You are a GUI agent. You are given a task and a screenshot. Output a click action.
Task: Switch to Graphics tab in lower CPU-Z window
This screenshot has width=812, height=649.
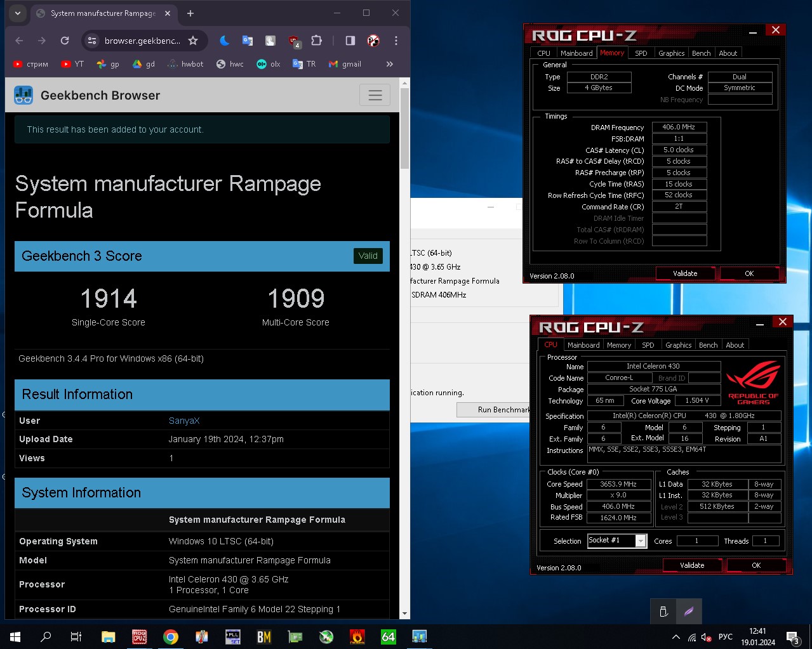(x=678, y=345)
